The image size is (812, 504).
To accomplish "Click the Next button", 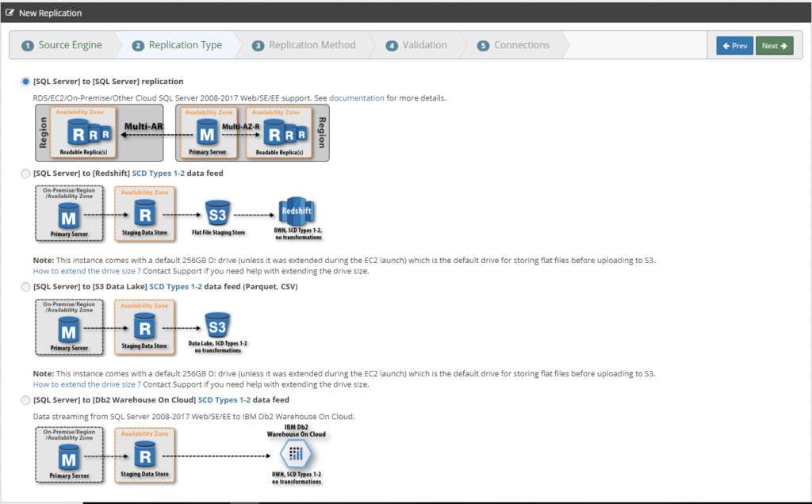I will click(774, 45).
